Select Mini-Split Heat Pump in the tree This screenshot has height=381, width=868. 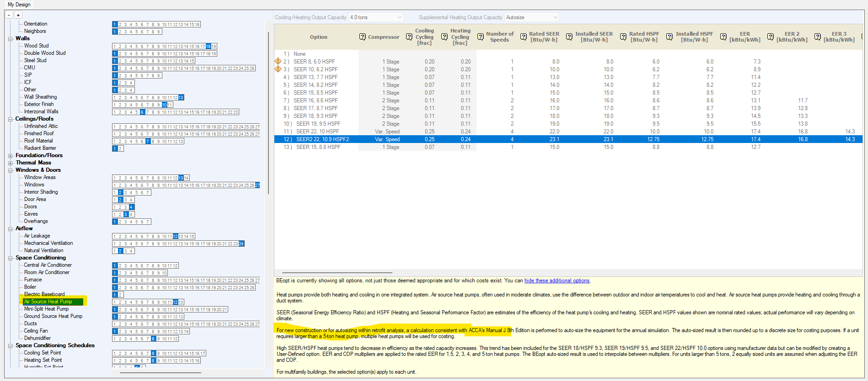tap(46, 309)
